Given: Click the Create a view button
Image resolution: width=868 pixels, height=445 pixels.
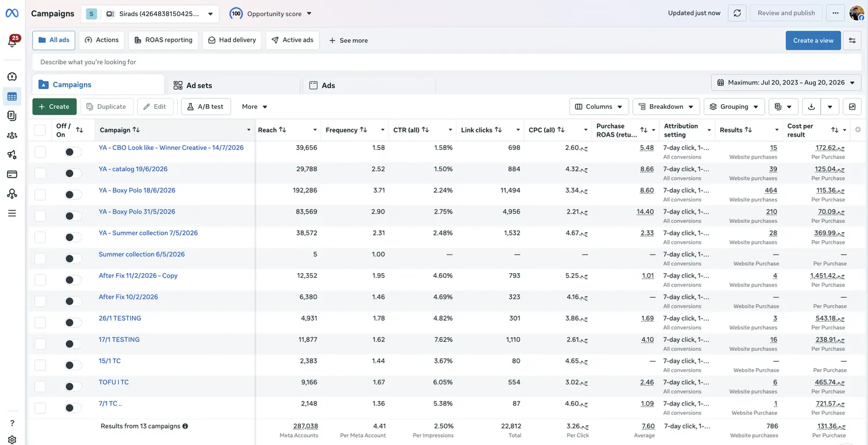Looking at the screenshot, I should pos(813,41).
